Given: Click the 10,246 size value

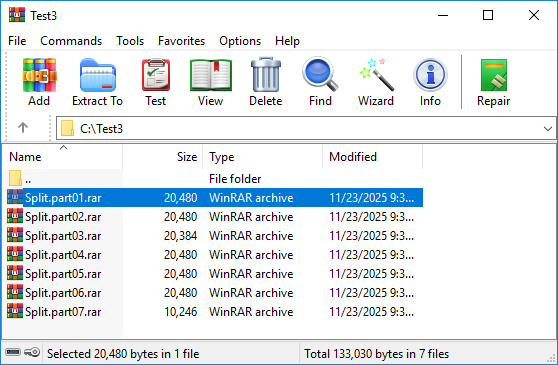Looking at the screenshot, I should click(180, 312).
